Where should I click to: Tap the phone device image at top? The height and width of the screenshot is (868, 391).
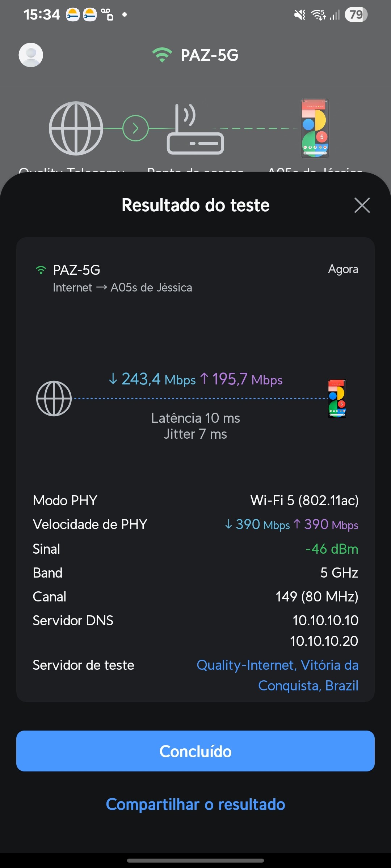point(315,128)
